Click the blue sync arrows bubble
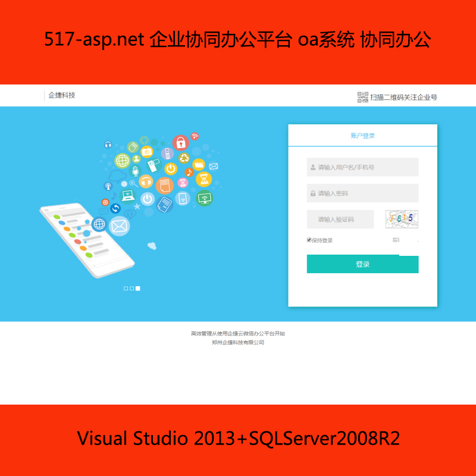 (115, 209)
